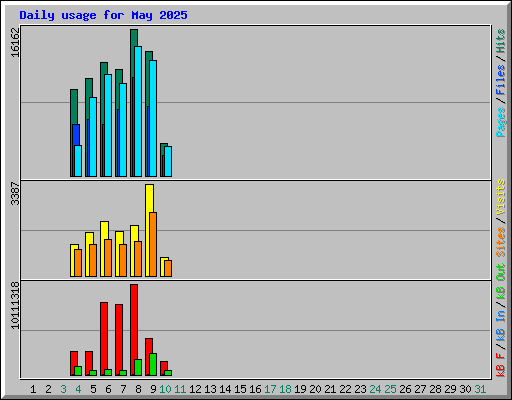Click day 20 on the x-axis
The image size is (512, 400).
(x=315, y=389)
